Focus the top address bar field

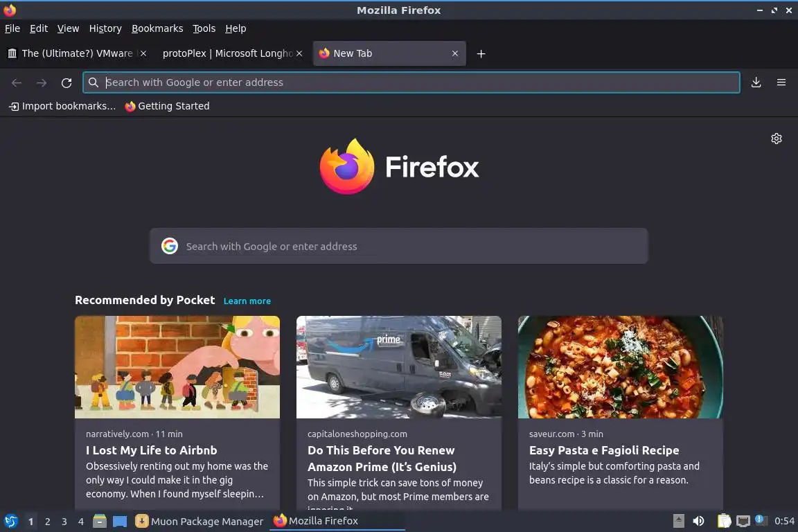[x=411, y=82]
